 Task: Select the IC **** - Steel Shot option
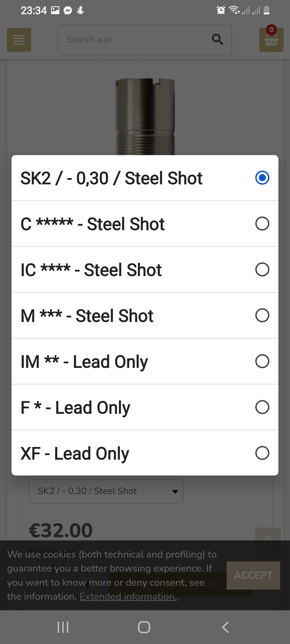coord(145,269)
